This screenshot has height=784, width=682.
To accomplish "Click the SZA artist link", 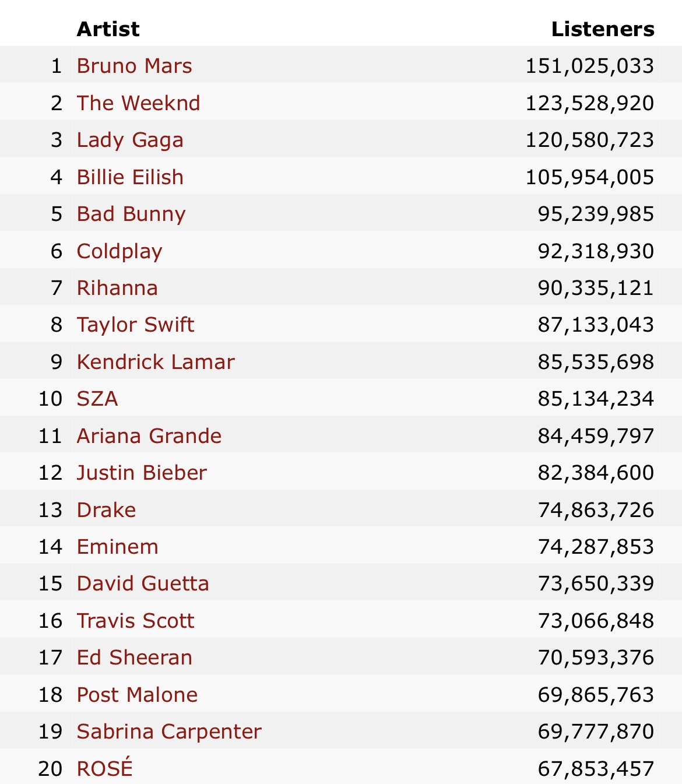I will point(97,399).
